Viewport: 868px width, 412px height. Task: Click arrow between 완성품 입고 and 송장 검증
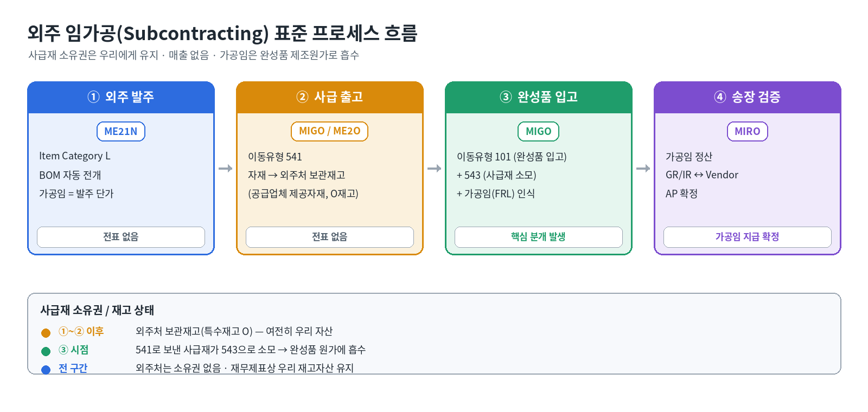click(x=643, y=169)
